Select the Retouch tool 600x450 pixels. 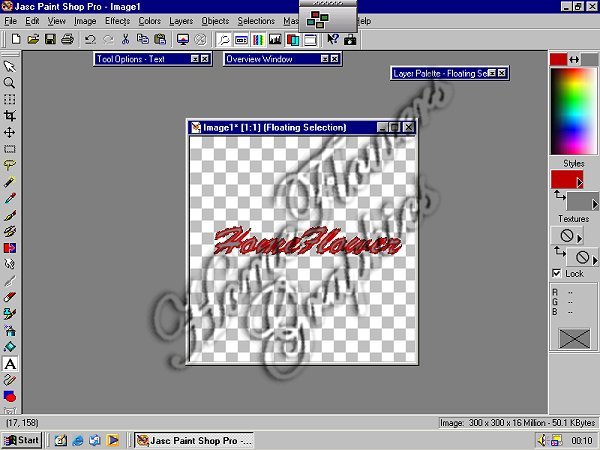(10, 264)
